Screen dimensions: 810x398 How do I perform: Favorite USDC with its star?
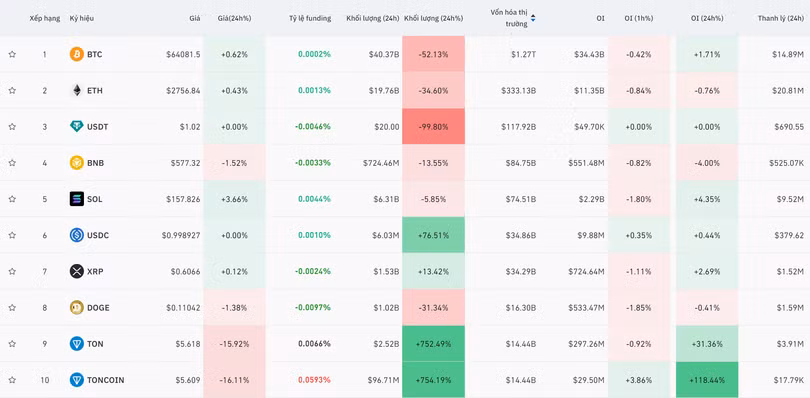12,235
